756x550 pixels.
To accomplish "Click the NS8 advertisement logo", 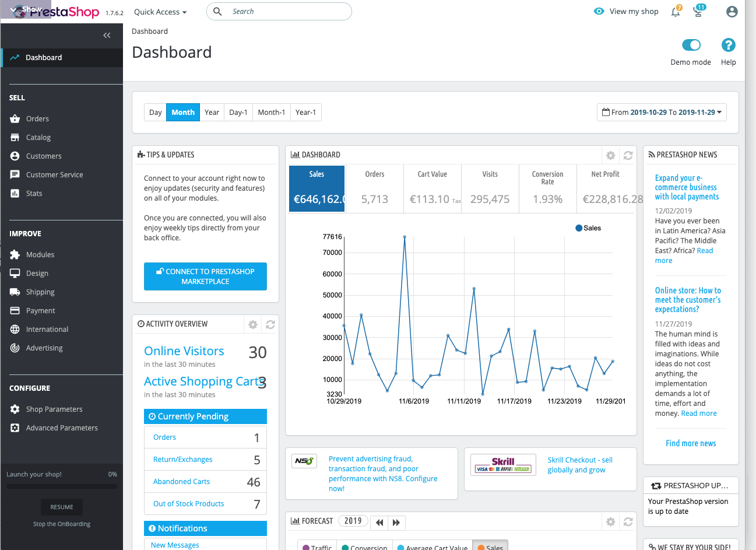I will coord(304,461).
